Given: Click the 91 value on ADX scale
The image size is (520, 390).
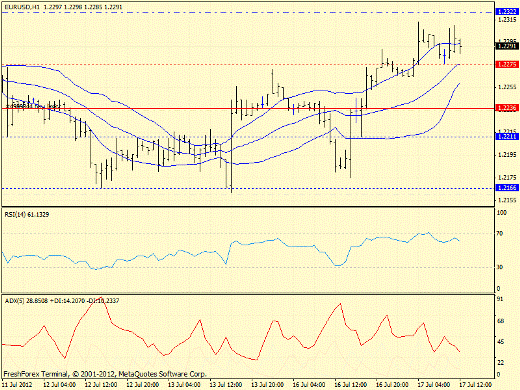Looking at the screenshot, I should pyautogui.click(x=500, y=299).
